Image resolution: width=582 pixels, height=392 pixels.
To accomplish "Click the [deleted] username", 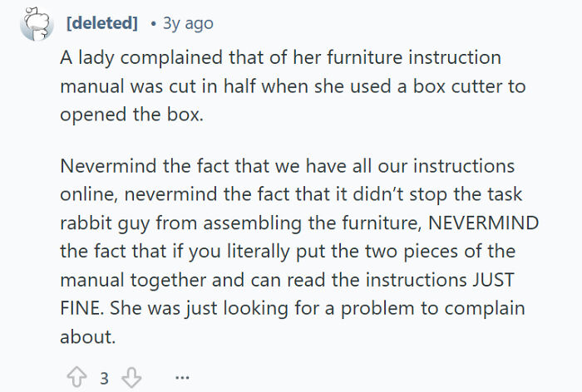I will click(101, 23).
